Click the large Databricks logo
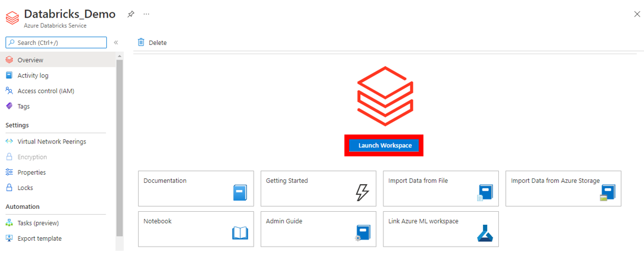The image size is (644, 272). click(x=385, y=96)
